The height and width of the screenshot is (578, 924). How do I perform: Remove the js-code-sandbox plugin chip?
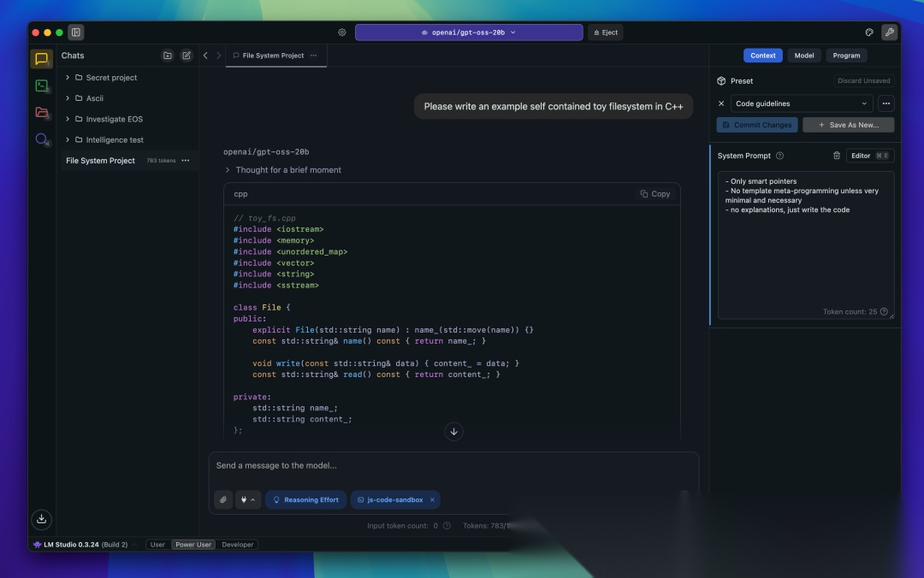432,499
